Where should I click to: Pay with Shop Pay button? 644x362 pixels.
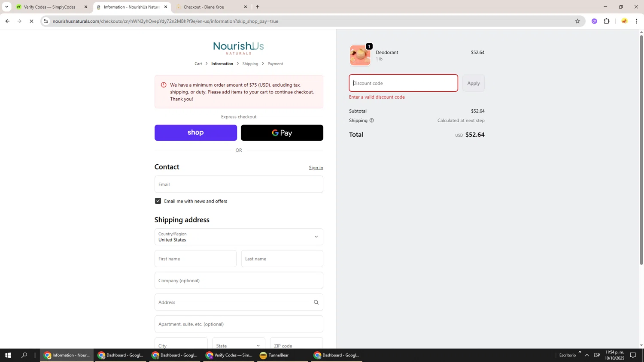coord(196,133)
